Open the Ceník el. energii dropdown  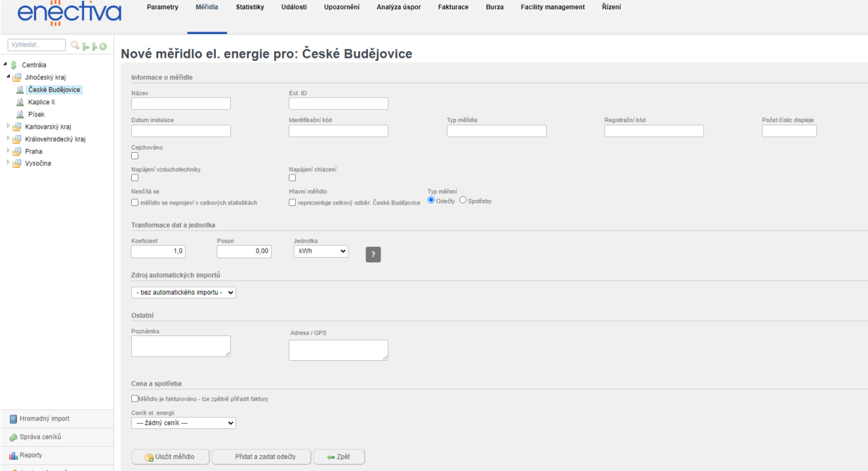[183, 423]
